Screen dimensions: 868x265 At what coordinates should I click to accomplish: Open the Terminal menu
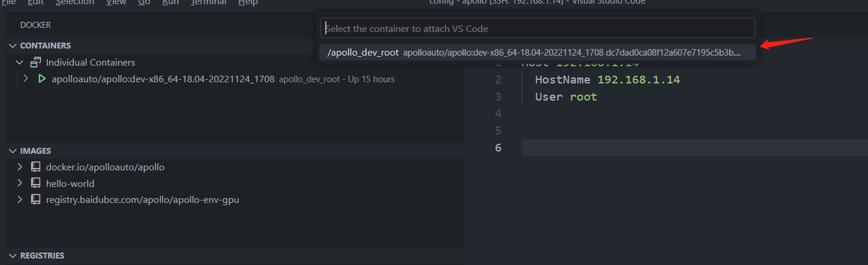pos(209,2)
